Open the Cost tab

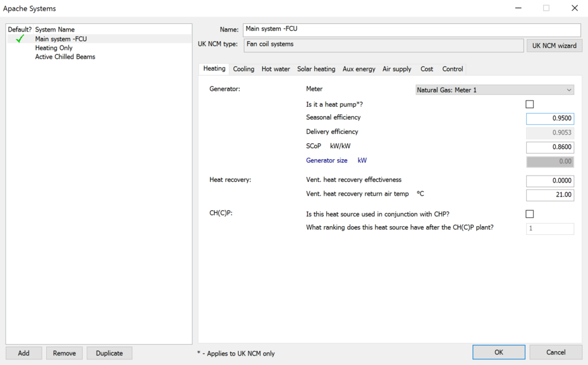pyautogui.click(x=427, y=69)
